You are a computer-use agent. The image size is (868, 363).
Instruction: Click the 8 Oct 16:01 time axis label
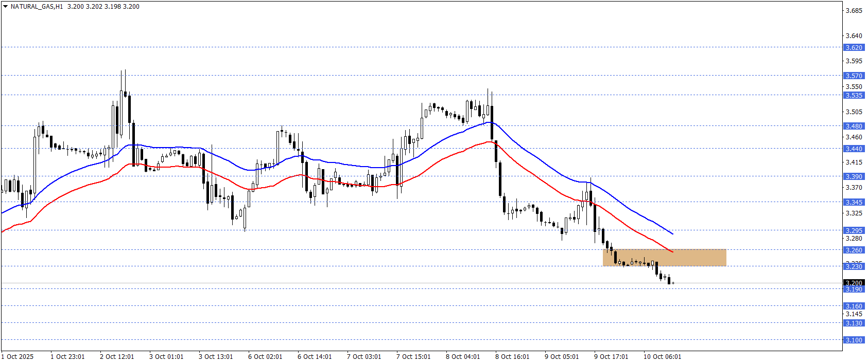(512, 356)
